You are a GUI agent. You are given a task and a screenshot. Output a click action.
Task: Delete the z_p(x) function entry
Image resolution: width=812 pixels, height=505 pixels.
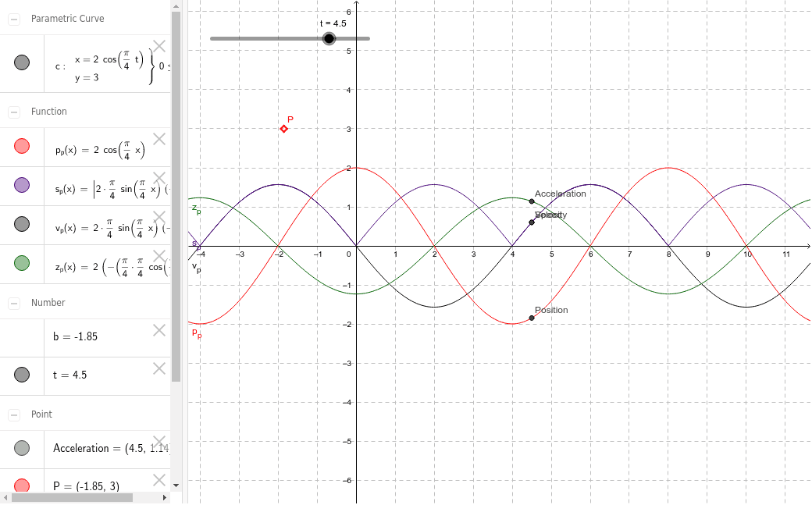click(159, 256)
